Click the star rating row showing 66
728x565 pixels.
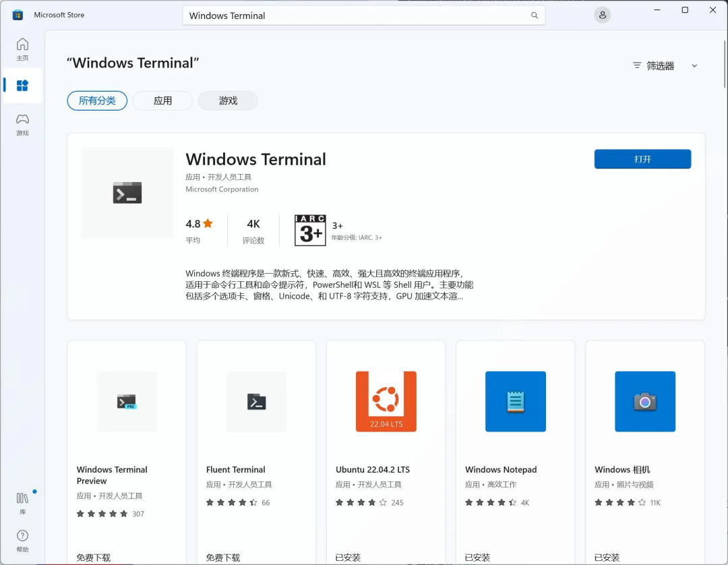pos(238,502)
